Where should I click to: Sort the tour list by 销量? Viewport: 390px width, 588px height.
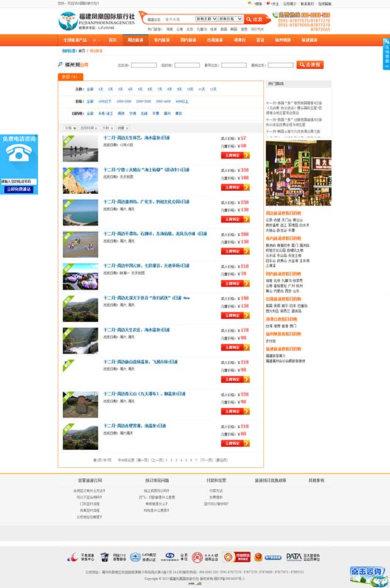point(123,128)
